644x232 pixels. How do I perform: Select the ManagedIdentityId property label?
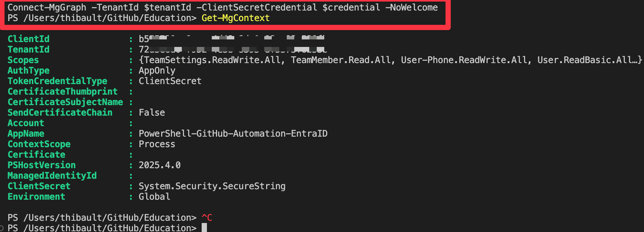pyautogui.click(x=52, y=176)
